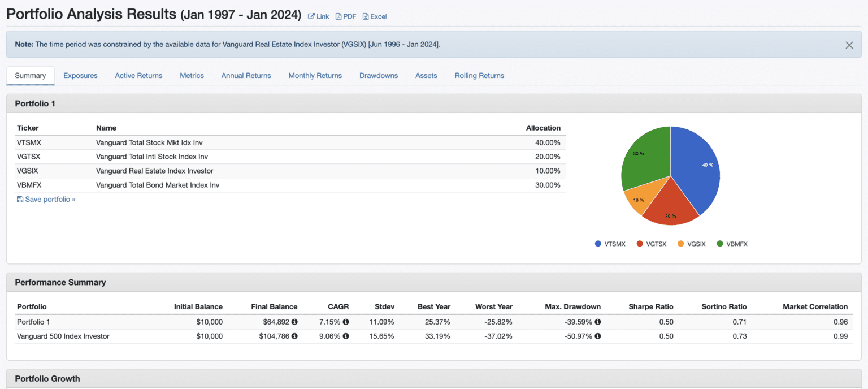Viewport: 868px width, 389px height.
Task: Click info icon next to -50.97% drawdown
Action: [x=597, y=336]
